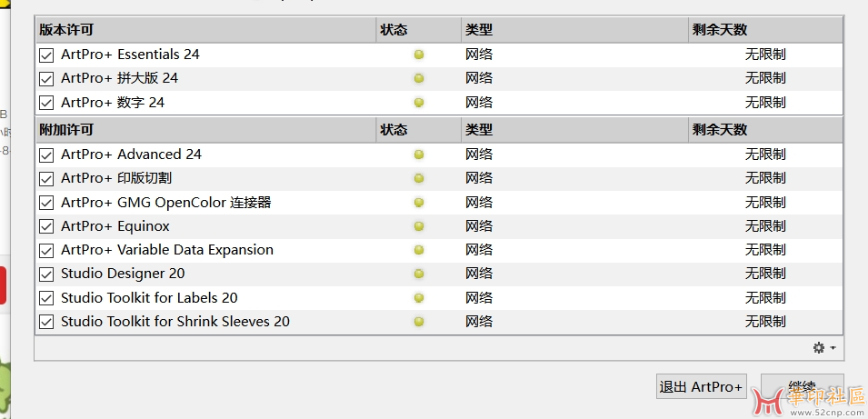Toggle ArtPro+ Variable Data Expansion checkbox
The image size is (868, 419).
point(46,250)
